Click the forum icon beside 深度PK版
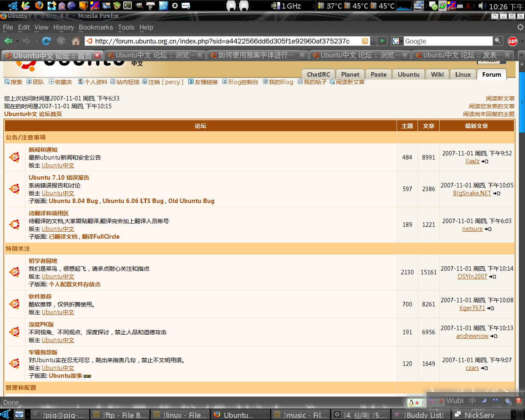 [15, 332]
